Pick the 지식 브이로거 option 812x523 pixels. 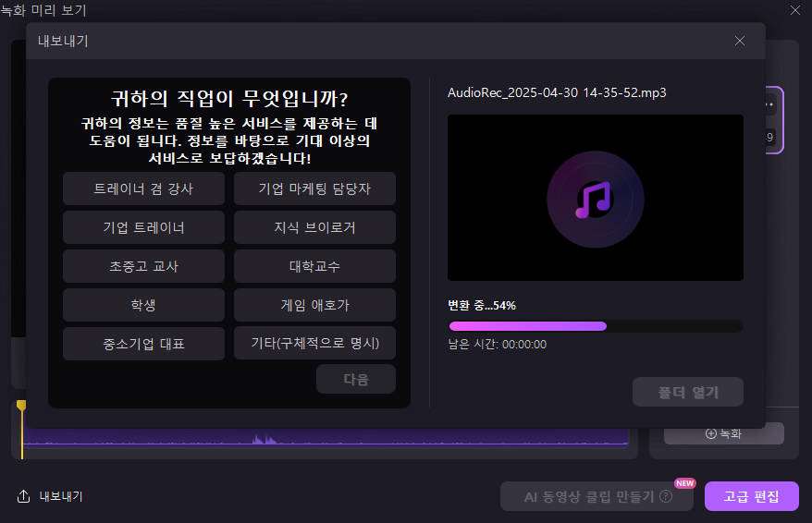(x=314, y=227)
